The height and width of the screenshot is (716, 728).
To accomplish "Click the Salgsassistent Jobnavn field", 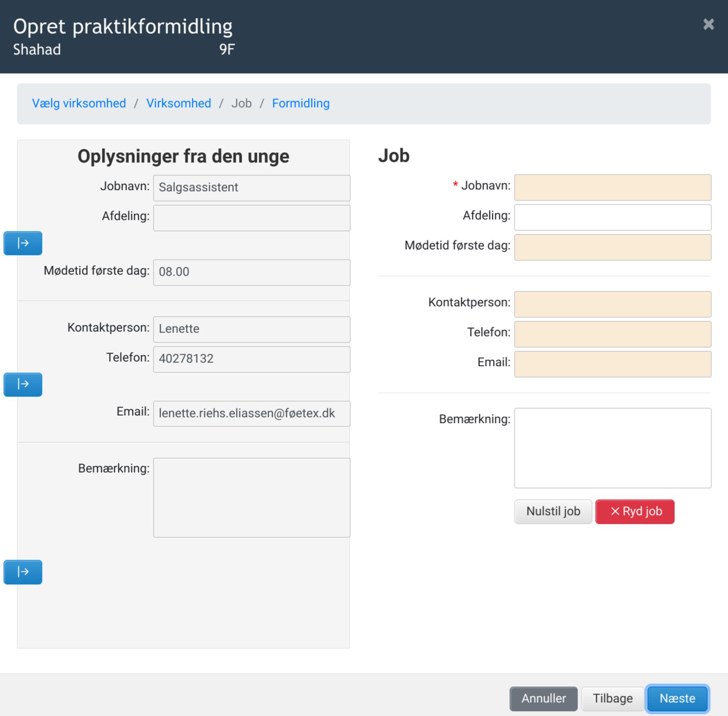I will (x=251, y=188).
